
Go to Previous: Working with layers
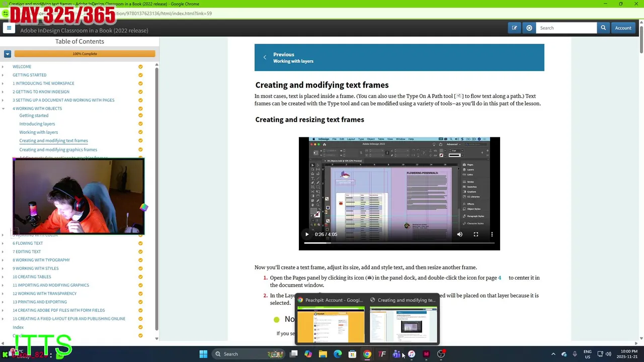point(399,57)
